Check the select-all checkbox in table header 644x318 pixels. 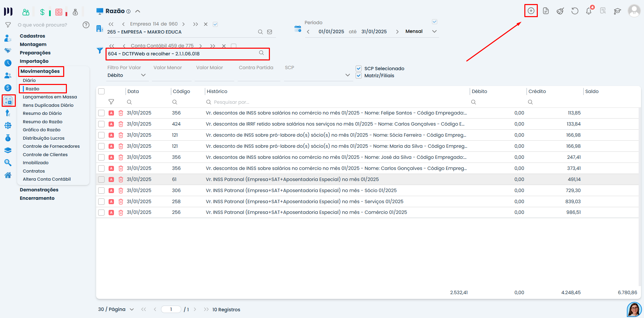tap(102, 91)
